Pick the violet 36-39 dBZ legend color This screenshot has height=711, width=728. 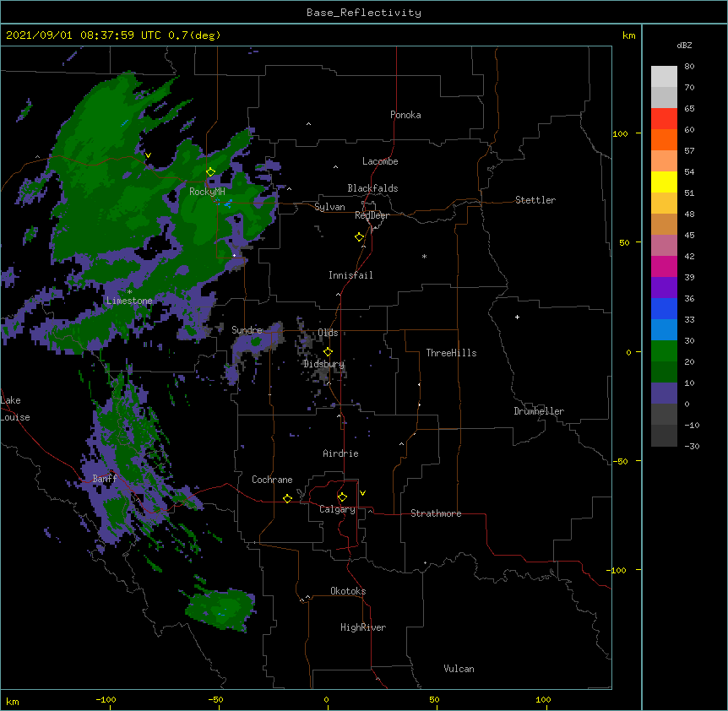pyautogui.click(x=664, y=288)
